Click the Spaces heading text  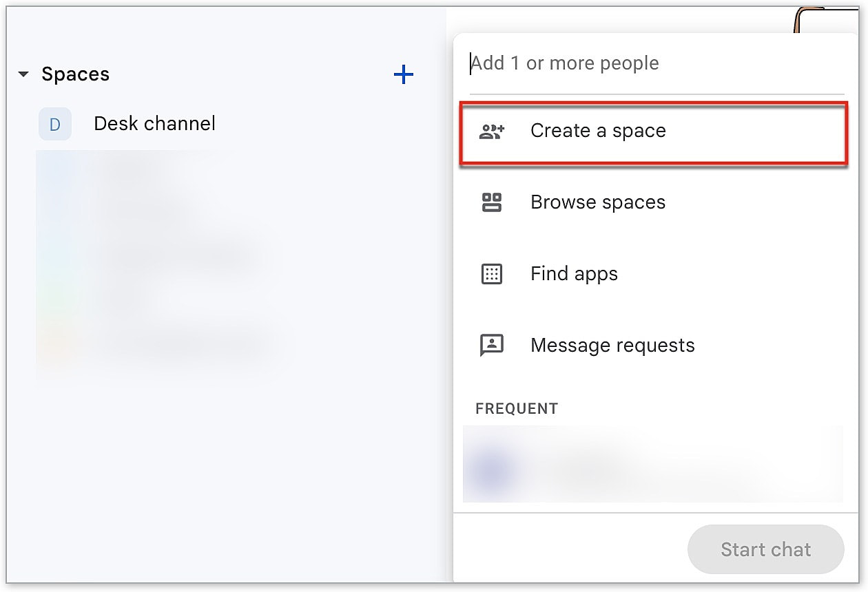click(x=75, y=74)
